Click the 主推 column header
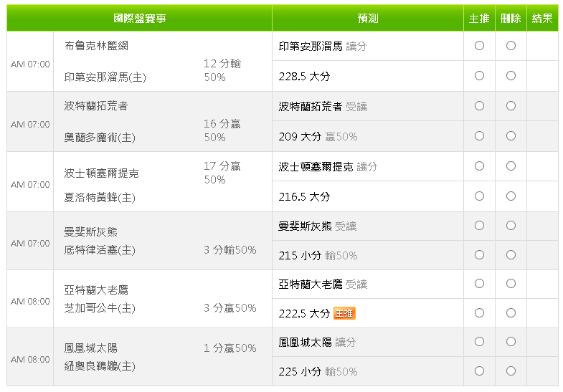Screen dimensions: 563x392 [479, 18]
